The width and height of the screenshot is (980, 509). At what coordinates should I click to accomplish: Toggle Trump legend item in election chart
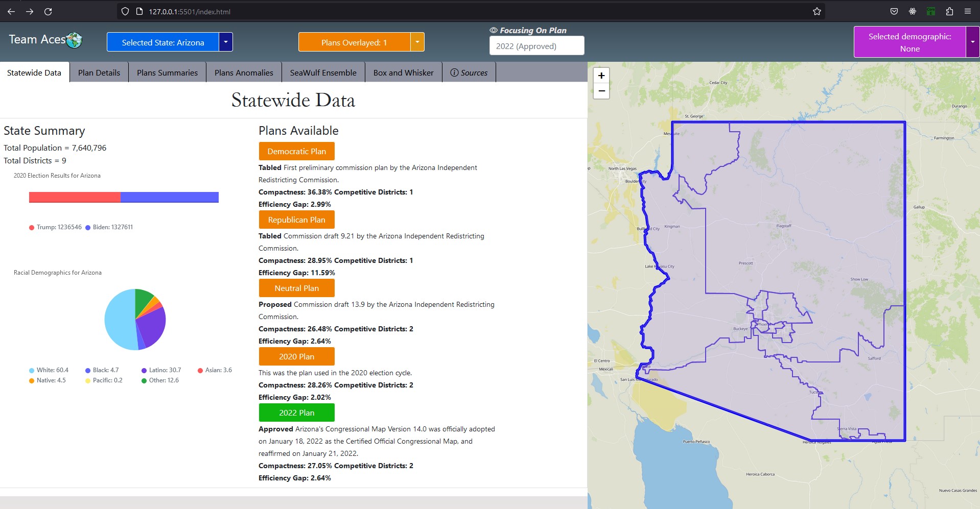(x=55, y=227)
